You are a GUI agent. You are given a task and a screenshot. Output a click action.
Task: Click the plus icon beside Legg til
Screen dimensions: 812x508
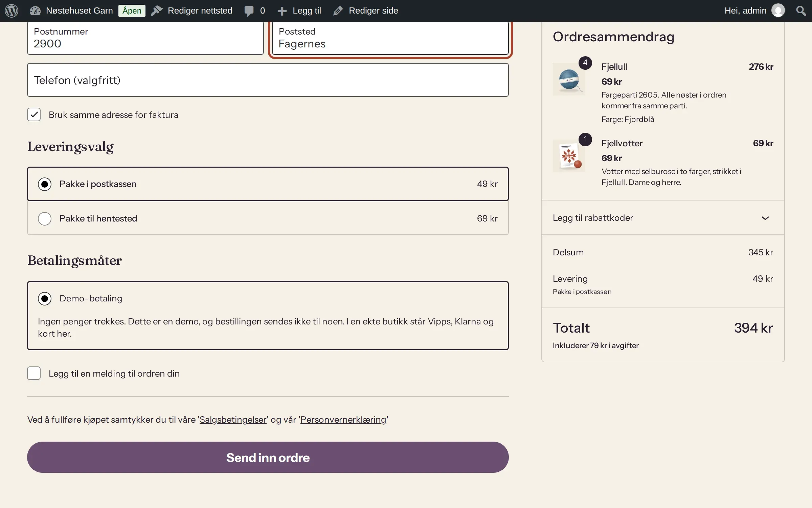point(282,11)
